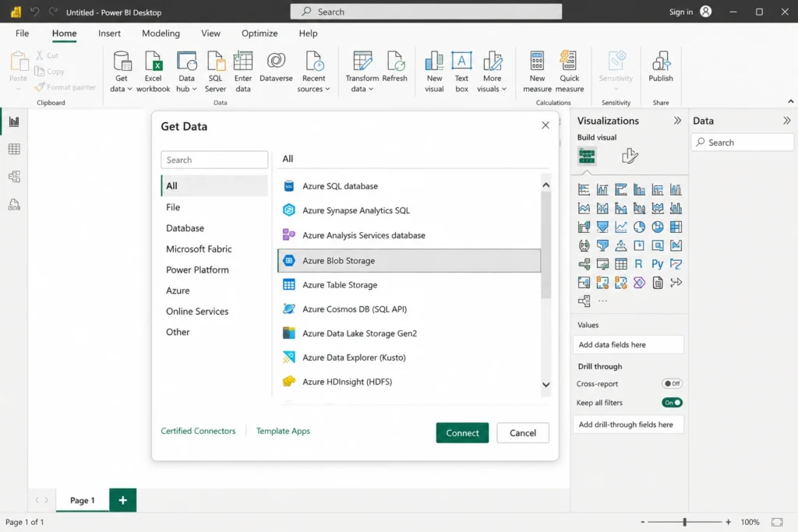Switch to the Modeling tab
This screenshot has width=798, height=532.
161,33
